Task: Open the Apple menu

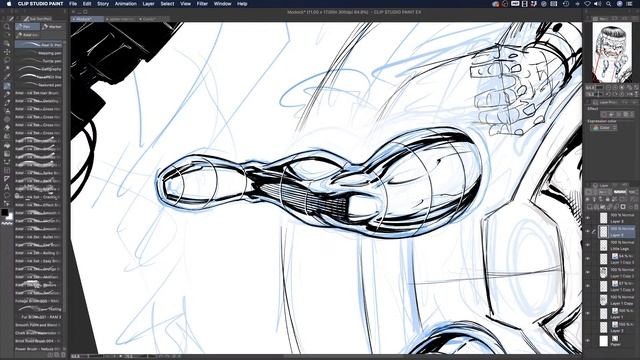Action: pyautogui.click(x=9, y=4)
